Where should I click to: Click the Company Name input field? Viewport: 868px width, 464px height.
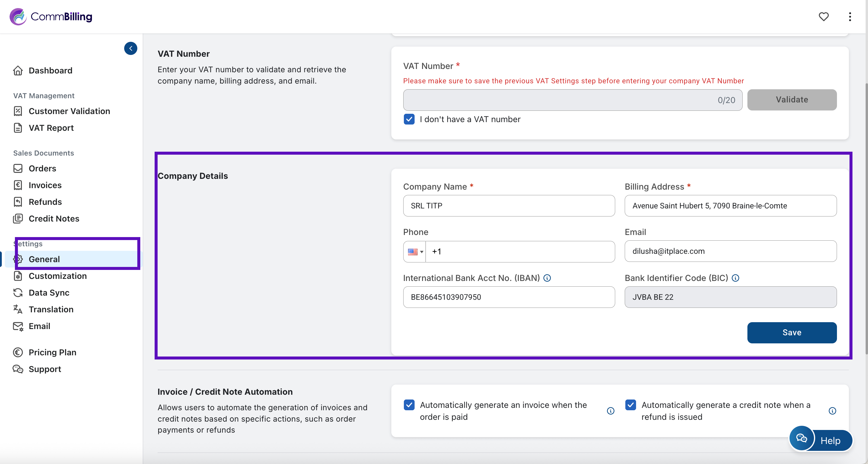(x=509, y=206)
